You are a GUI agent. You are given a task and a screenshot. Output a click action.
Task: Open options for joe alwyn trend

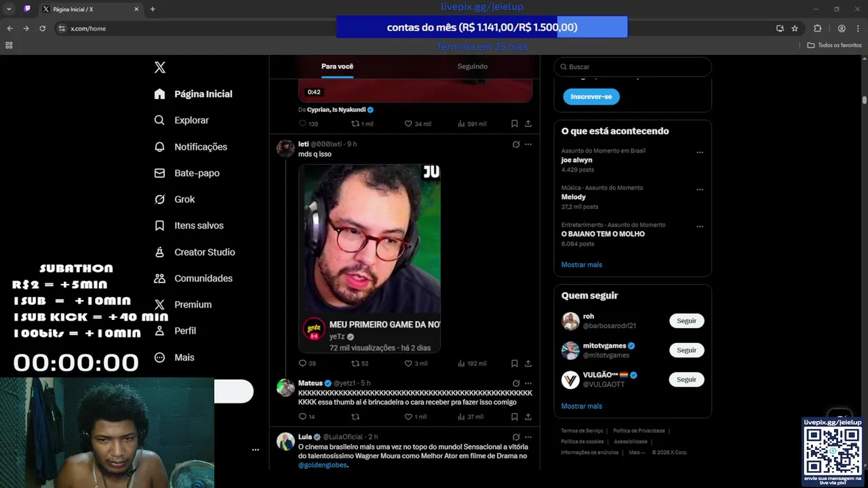click(700, 152)
